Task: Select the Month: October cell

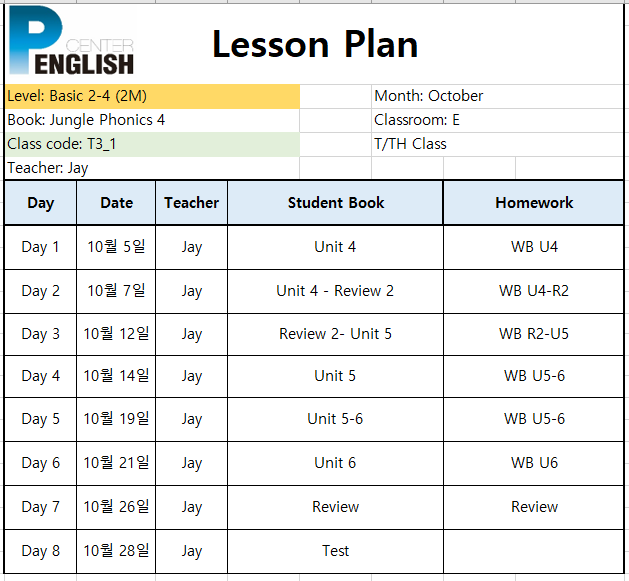Action: [497, 96]
